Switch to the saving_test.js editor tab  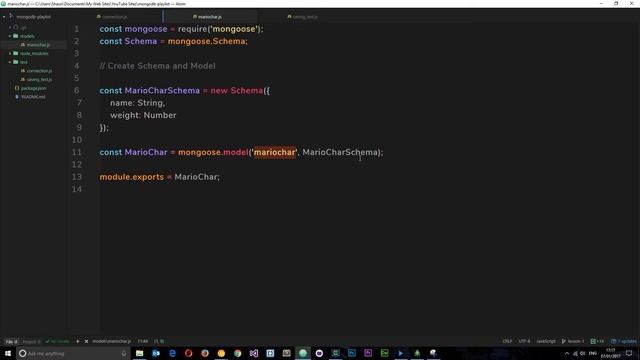point(305,17)
